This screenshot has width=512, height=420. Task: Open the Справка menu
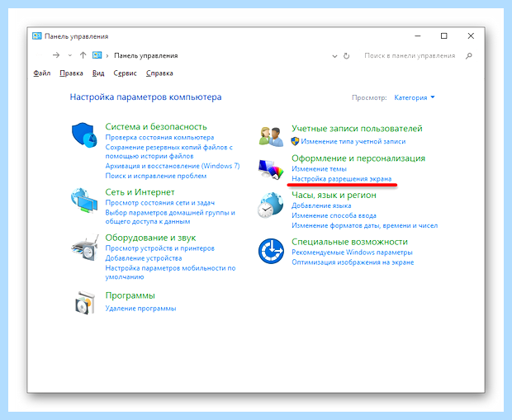point(159,73)
